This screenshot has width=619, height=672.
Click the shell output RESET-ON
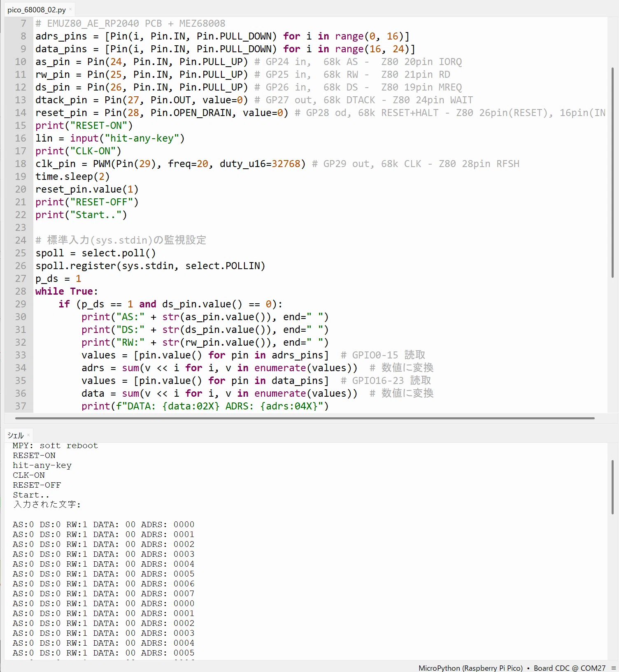point(34,456)
